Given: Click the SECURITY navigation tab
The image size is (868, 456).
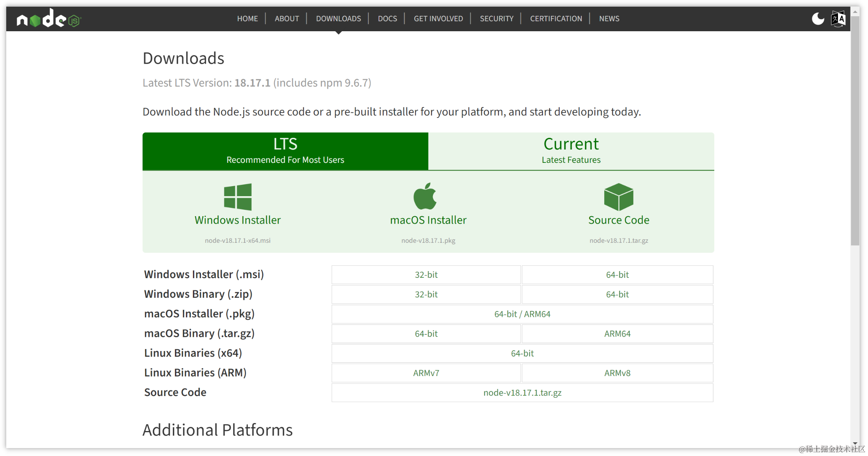Looking at the screenshot, I should click(x=495, y=19).
